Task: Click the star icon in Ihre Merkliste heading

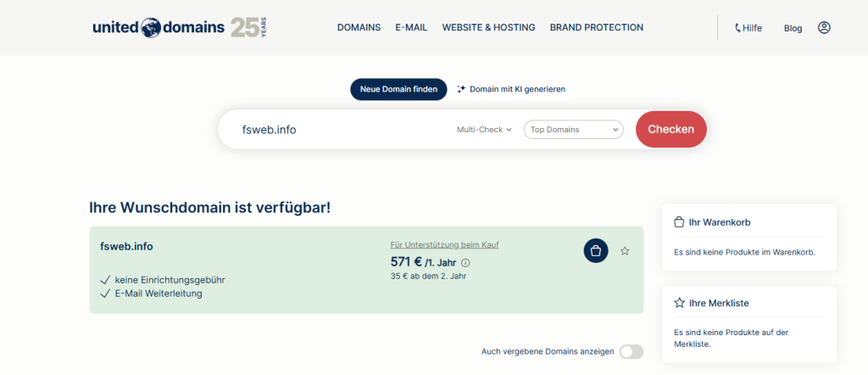Action: [x=679, y=303]
